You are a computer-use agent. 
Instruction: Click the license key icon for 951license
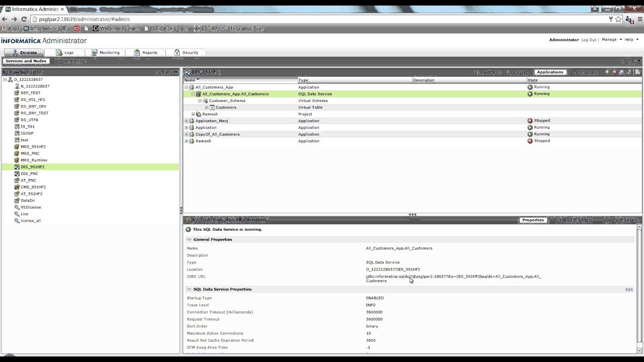click(x=17, y=207)
